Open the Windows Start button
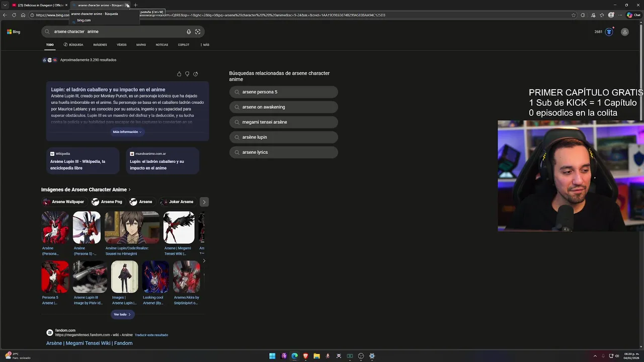 click(x=272, y=356)
